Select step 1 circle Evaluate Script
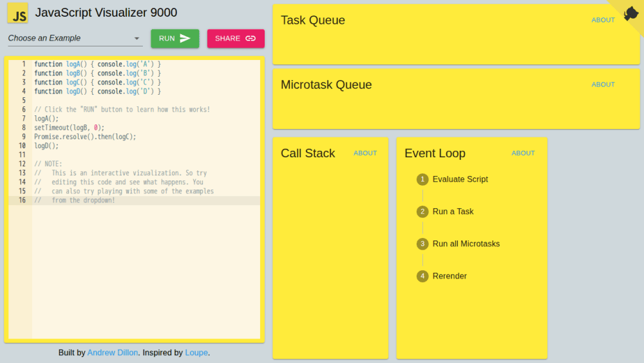Screen dimensions: 644x363 click(422, 179)
